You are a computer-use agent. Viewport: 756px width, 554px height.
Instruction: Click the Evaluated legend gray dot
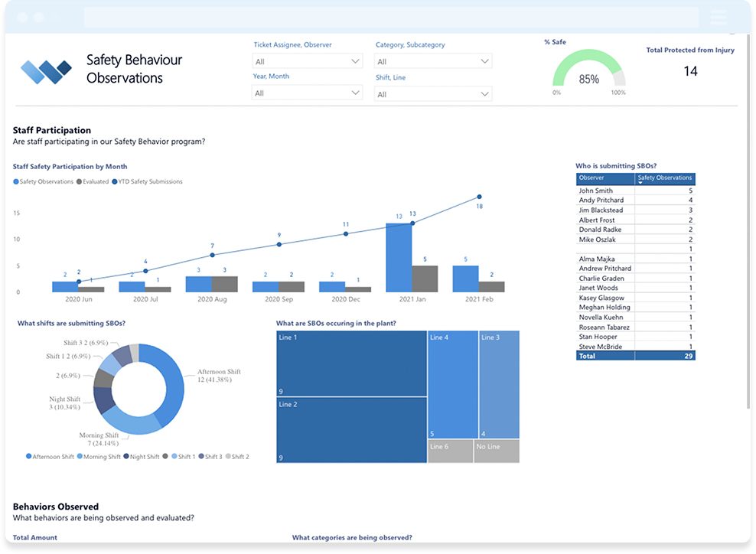click(79, 182)
